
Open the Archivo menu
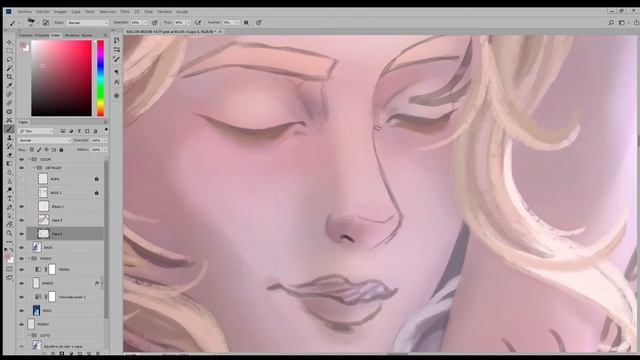point(25,11)
